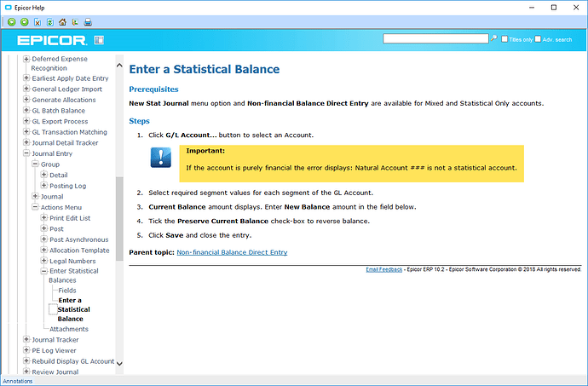The image size is (588, 386).
Task: Open the Annotations tab at bottom
Action: (18, 381)
